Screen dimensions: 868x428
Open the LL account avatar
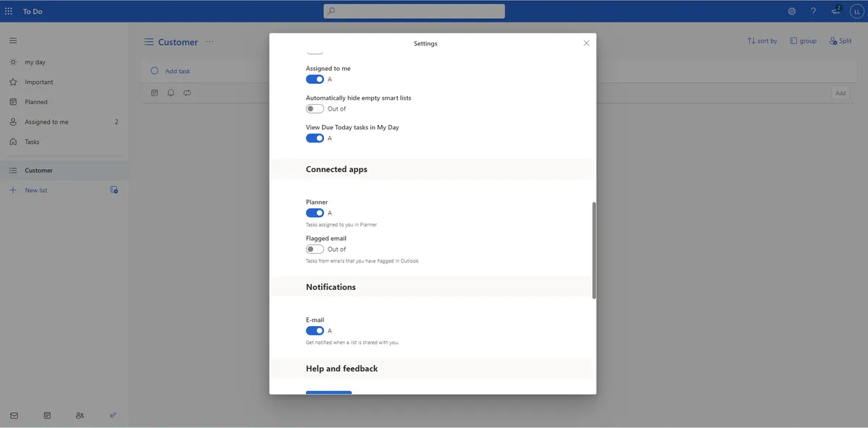856,11
